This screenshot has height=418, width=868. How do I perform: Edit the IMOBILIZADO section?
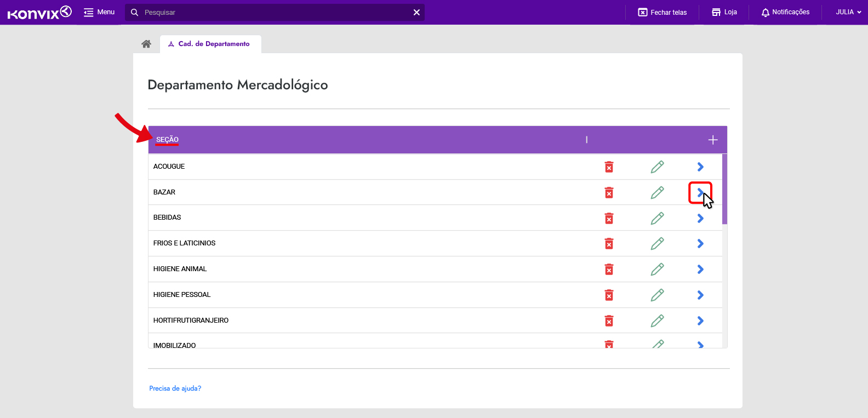(658, 344)
